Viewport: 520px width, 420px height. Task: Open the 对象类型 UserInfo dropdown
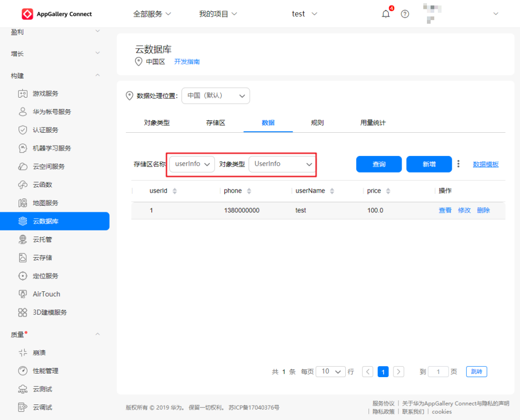tap(282, 164)
